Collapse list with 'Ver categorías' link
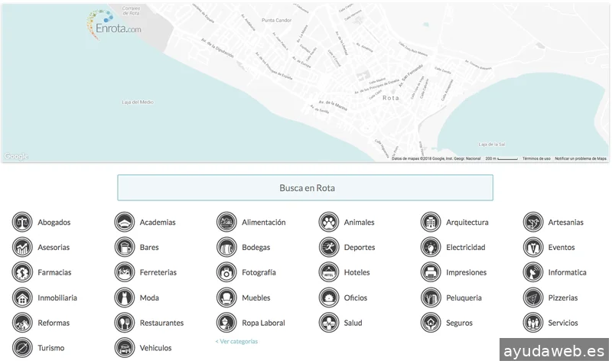 point(236,341)
